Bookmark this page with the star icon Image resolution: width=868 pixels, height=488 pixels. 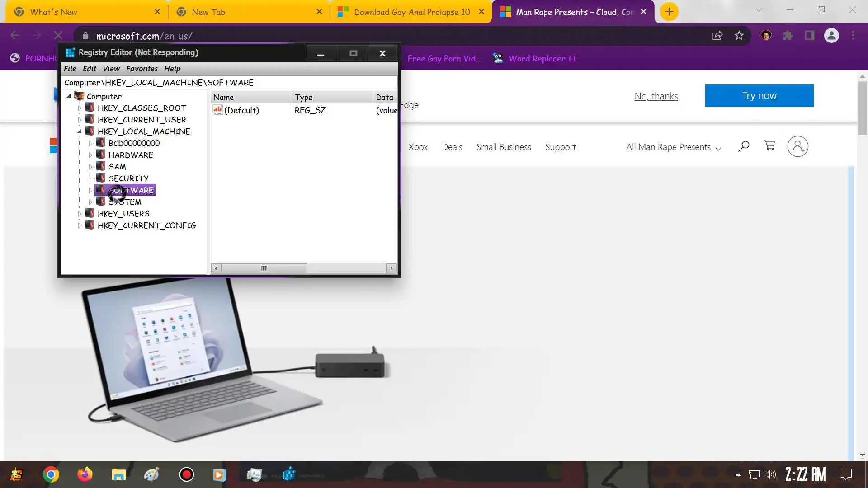739,36
